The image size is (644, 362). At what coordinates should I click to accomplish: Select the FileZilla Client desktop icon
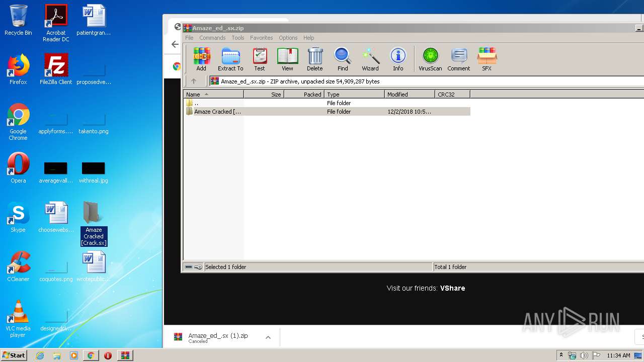(56, 69)
